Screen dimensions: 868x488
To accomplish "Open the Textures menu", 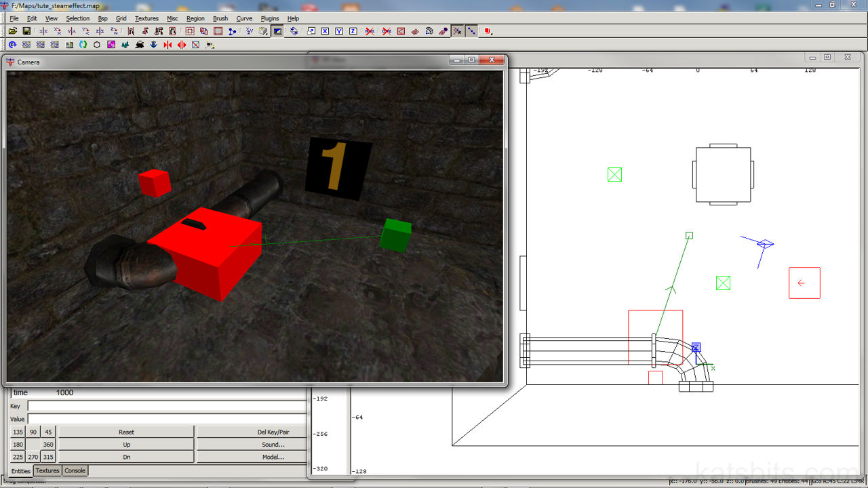I will click(x=146, y=18).
